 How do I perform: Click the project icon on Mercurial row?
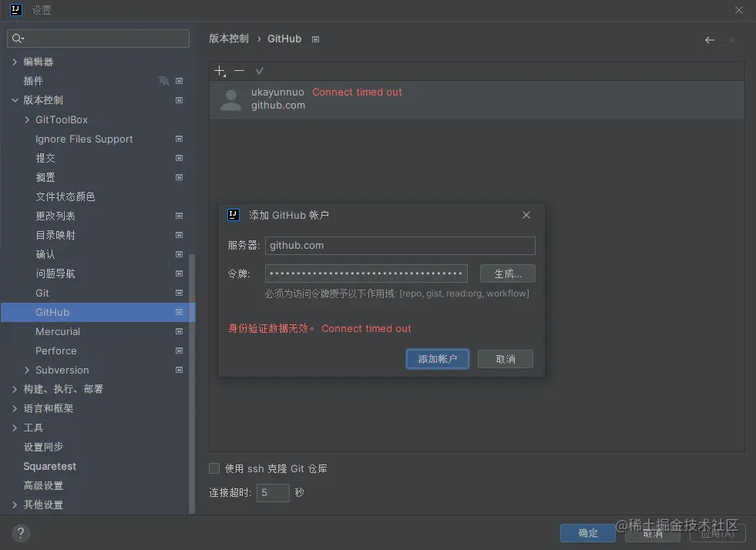click(179, 332)
